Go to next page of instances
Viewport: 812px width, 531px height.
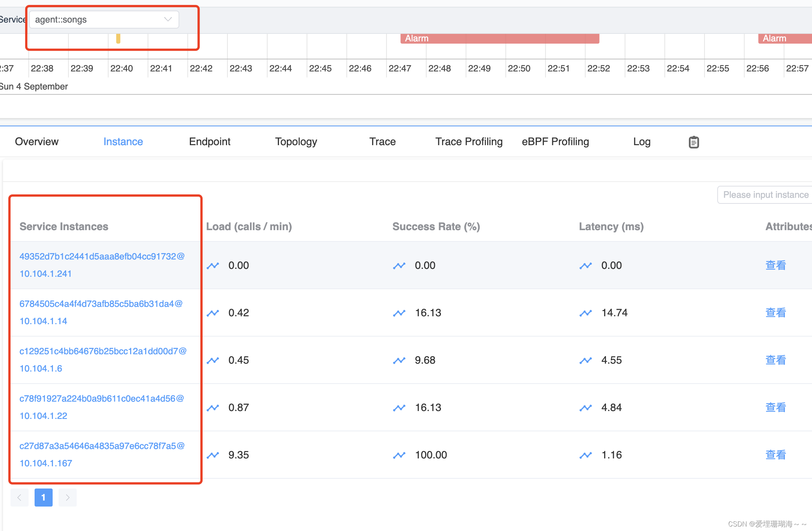pyautogui.click(x=68, y=498)
